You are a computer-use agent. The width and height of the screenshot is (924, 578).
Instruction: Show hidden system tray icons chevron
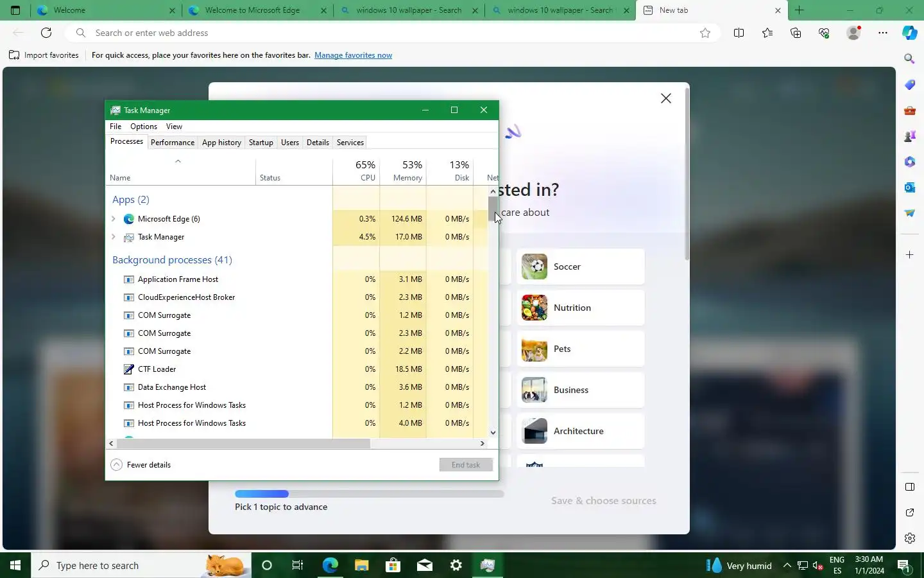coord(787,565)
